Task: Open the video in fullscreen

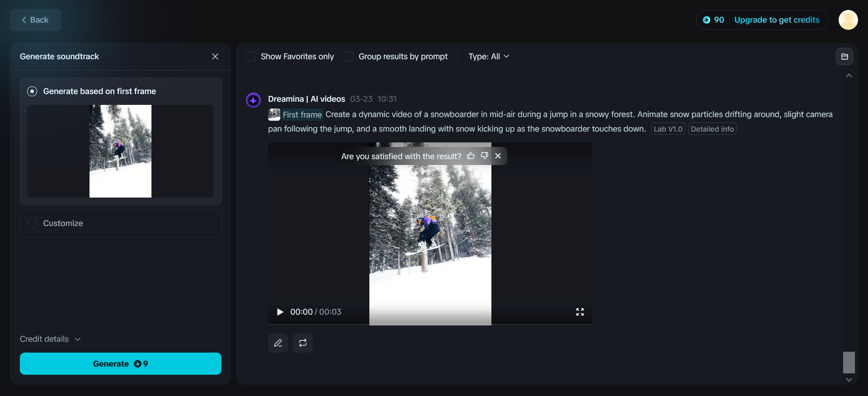Action: [580, 312]
